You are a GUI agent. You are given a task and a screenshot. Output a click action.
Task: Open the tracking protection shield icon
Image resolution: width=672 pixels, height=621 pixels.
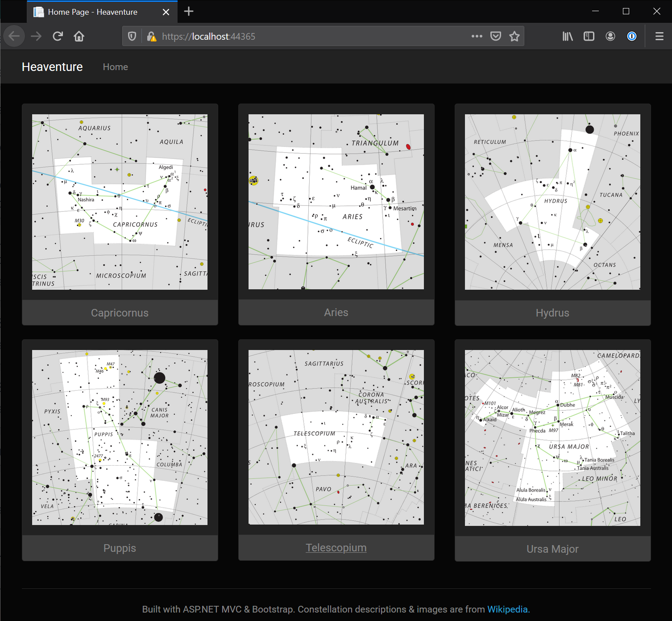132,36
